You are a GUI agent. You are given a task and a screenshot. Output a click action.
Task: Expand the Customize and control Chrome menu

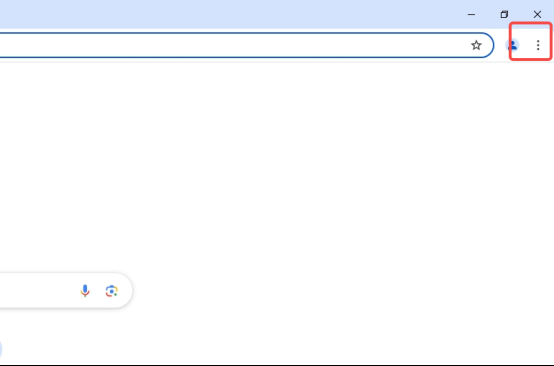click(538, 45)
